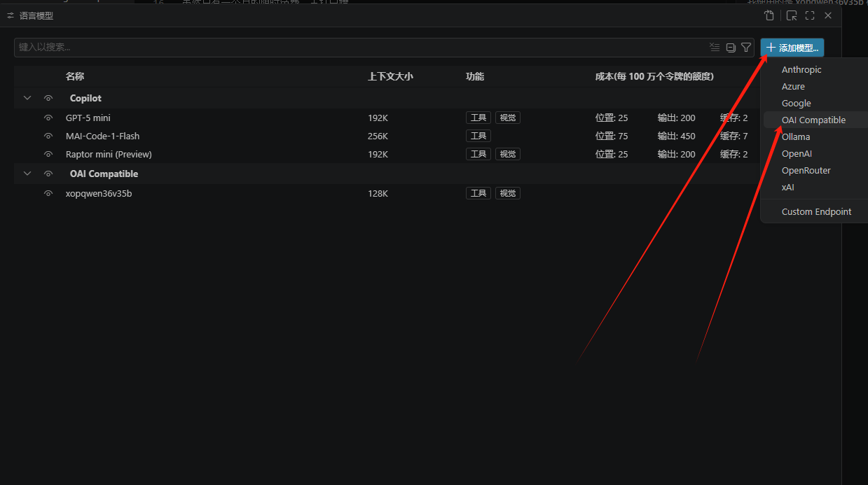Click 128K context size value

378,194
